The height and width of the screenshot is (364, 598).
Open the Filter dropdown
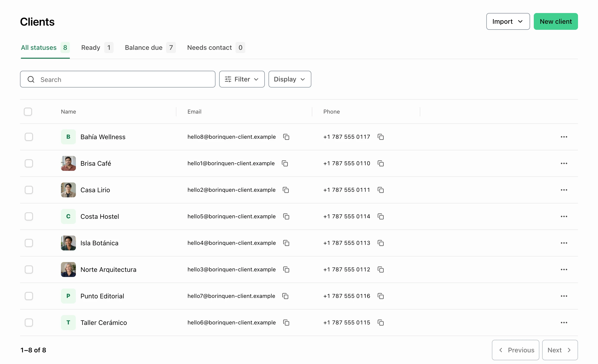242,79
